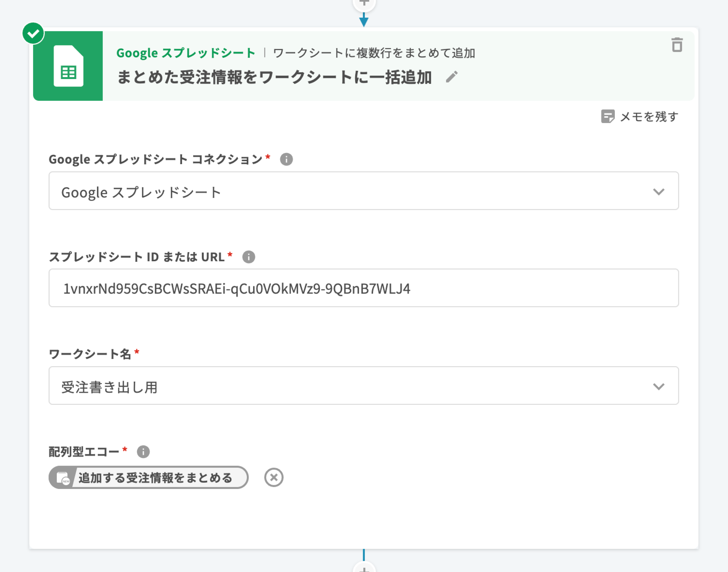
Task: Click info icon beside コネクション label
Action: pos(286,159)
